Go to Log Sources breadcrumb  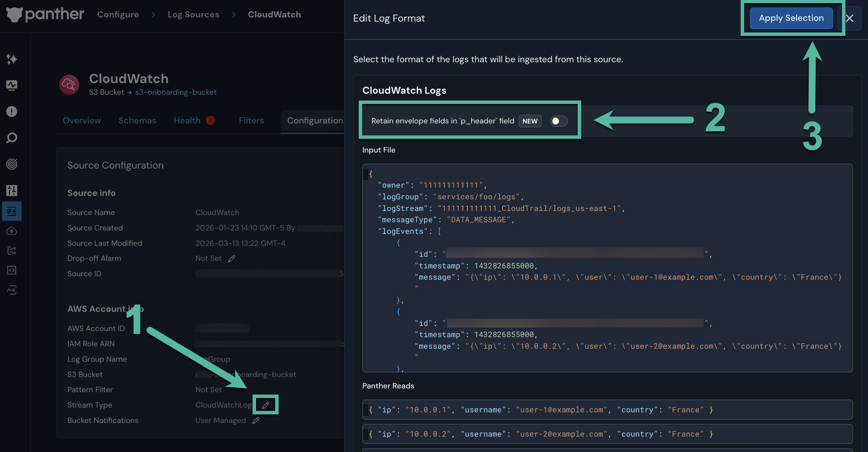[x=193, y=14]
